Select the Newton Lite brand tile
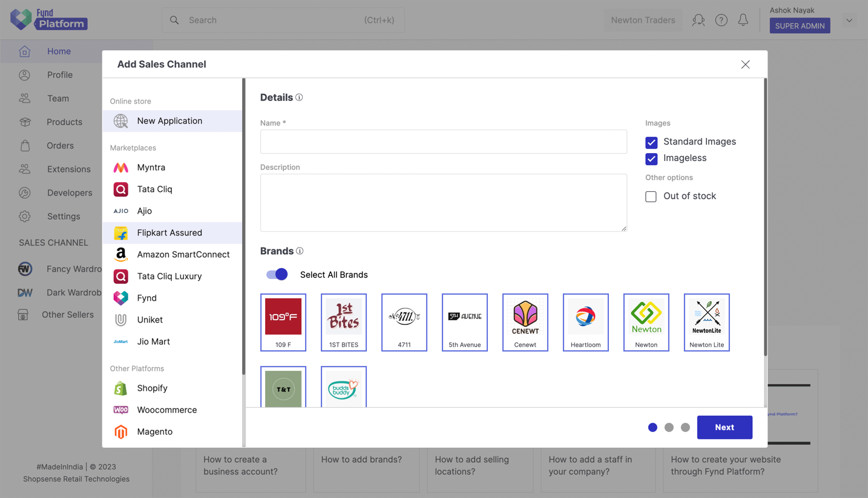Screen dimensions: 868x498 tap(707, 323)
